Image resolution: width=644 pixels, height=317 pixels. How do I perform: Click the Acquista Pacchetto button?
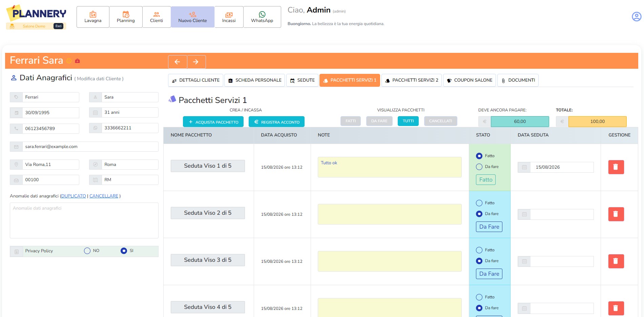(213, 122)
